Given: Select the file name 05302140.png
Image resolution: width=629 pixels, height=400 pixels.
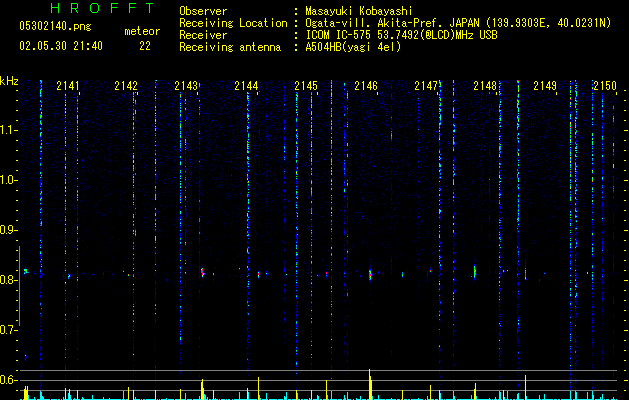Looking at the screenshot, I should [55, 27].
